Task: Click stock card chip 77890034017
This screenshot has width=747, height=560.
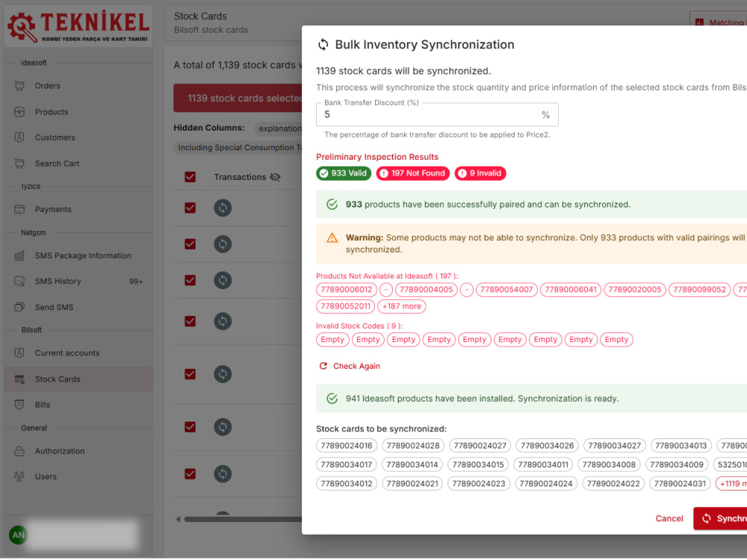Action: coord(347,464)
